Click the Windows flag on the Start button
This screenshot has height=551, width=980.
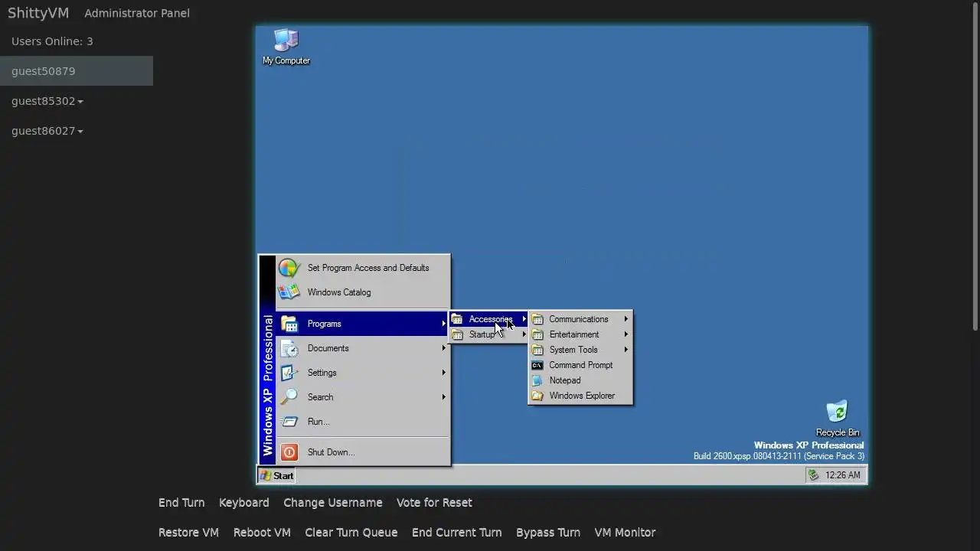point(266,475)
